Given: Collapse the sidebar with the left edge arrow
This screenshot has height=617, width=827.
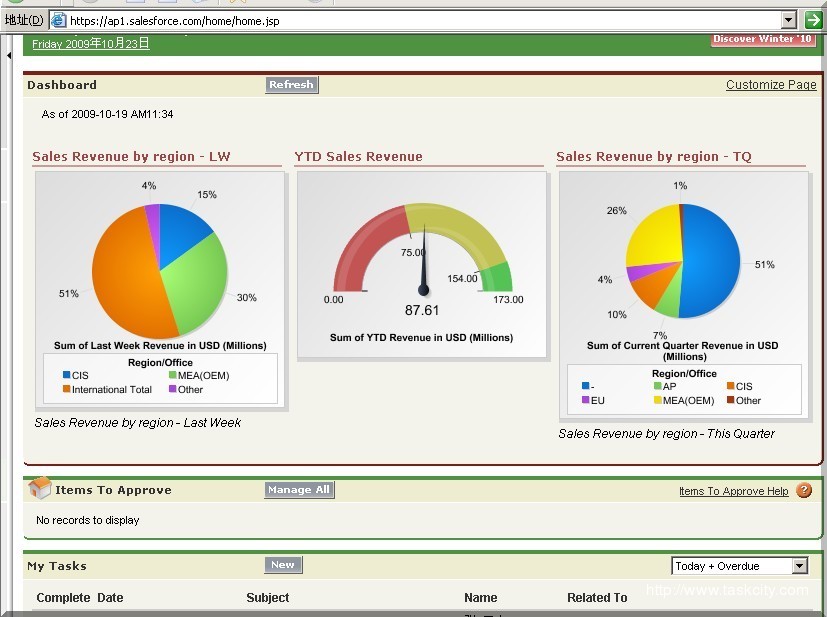Looking at the screenshot, I should [x=8, y=55].
